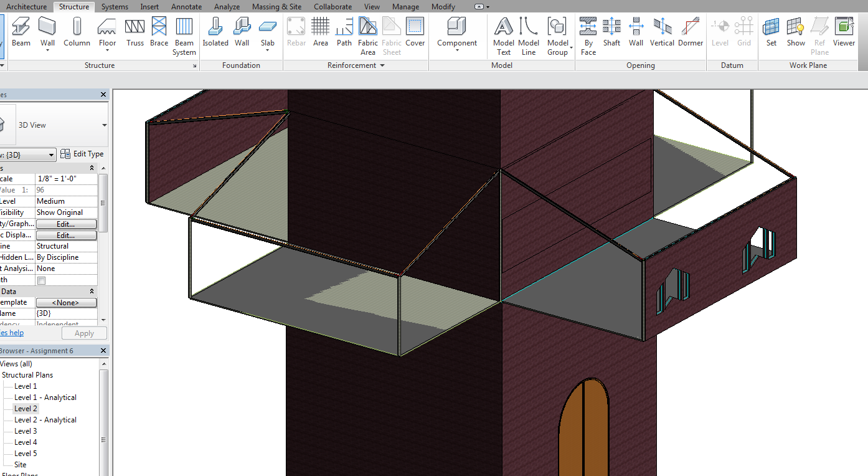Click the Edit Type button
The height and width of the screenshot is (476, 868).
tap(82, 154)
